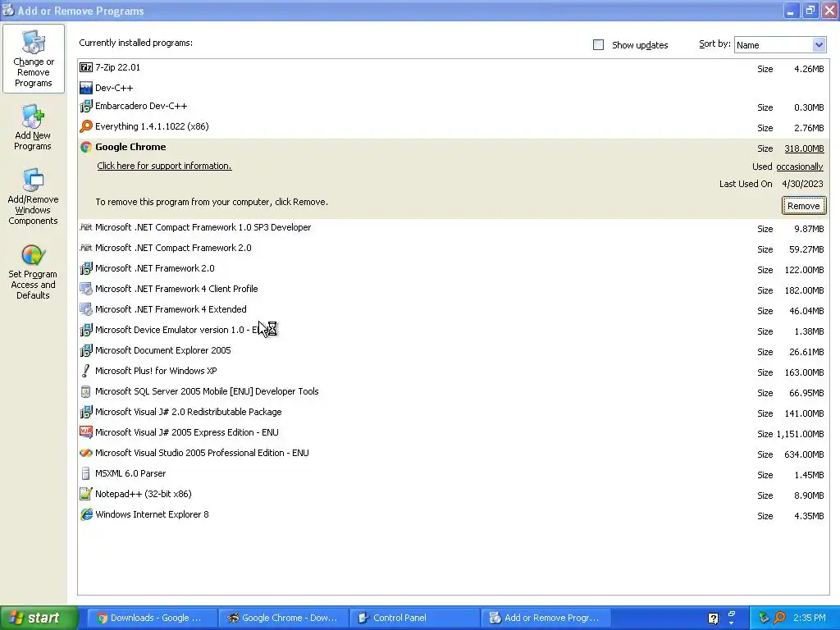Click .NET Framework 4 Client Profile icon
This screenshot has height=630, width=840.
[85, 289]
